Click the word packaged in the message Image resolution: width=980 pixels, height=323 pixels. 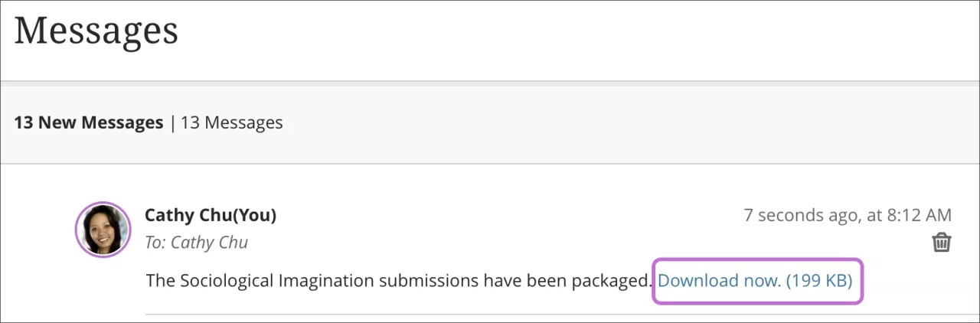[x=608, y=281]
